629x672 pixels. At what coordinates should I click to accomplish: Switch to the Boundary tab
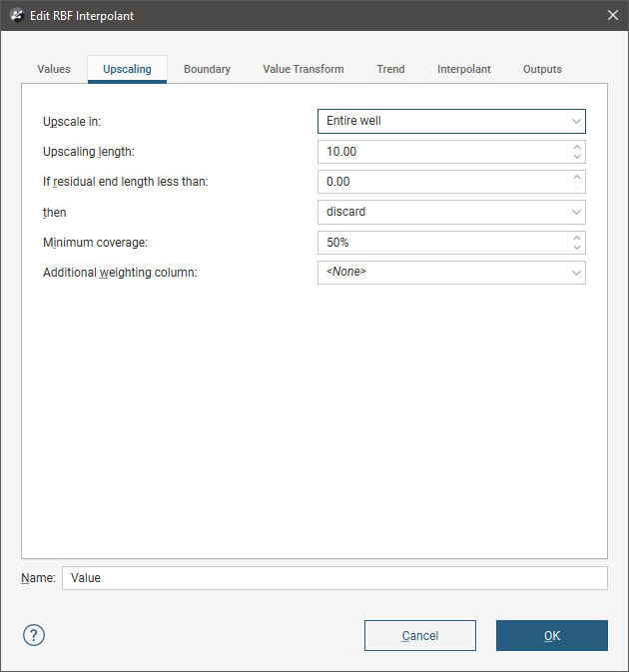[x=207, y=69]
